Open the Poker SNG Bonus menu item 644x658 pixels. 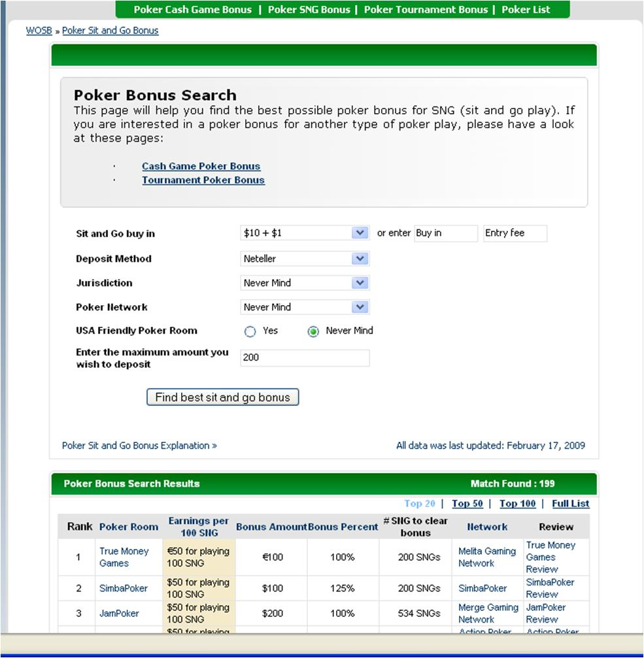(309, 10)
